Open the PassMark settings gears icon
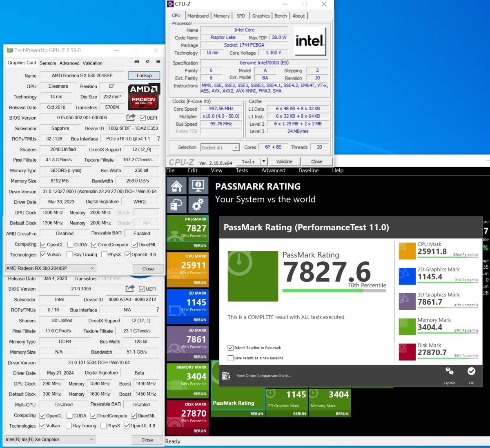Image resolution: width=490 pixels, height=448 pixels. click(198, 205)
